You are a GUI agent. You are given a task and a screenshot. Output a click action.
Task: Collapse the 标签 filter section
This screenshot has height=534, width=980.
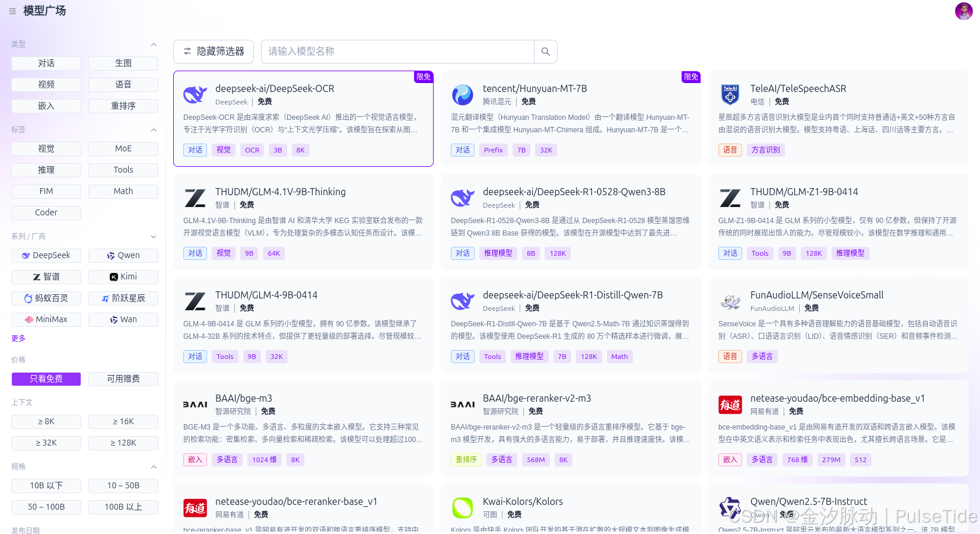[154, 129]
